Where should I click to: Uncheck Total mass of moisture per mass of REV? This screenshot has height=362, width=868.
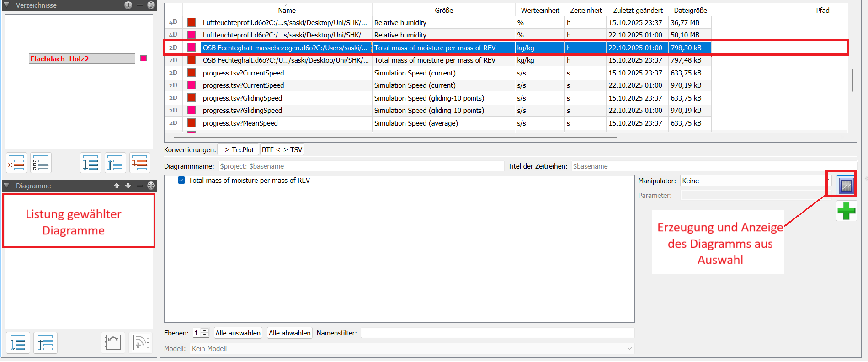click(x=181, y=180)
